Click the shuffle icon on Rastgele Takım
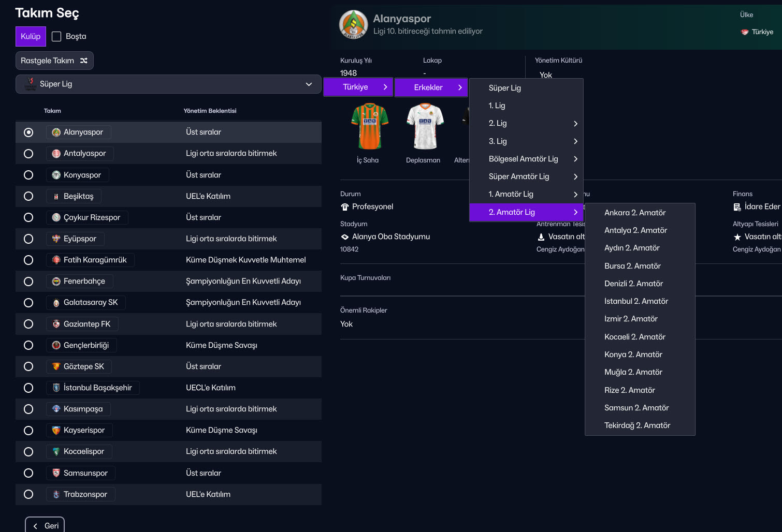This screenshot has width=782, height=532. (x=84, y=61)
